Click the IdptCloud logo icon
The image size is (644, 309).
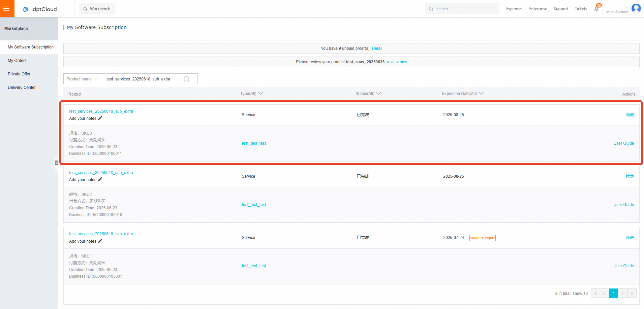click(26, 9)
